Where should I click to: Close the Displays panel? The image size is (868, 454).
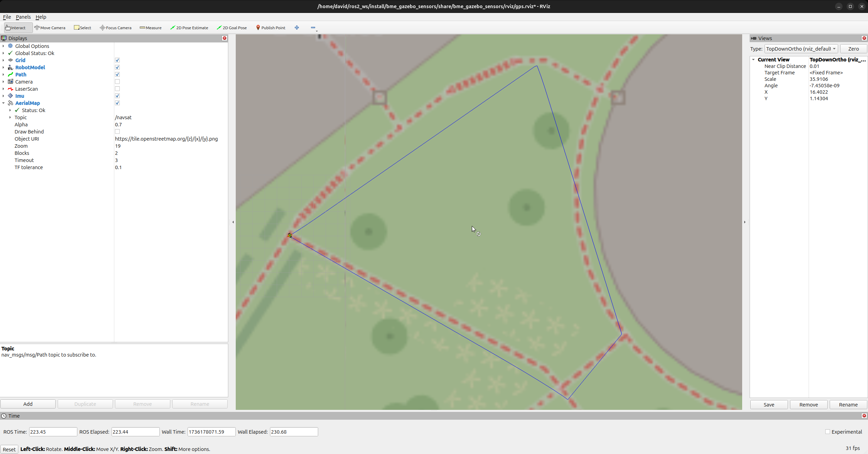click(225, 38)
